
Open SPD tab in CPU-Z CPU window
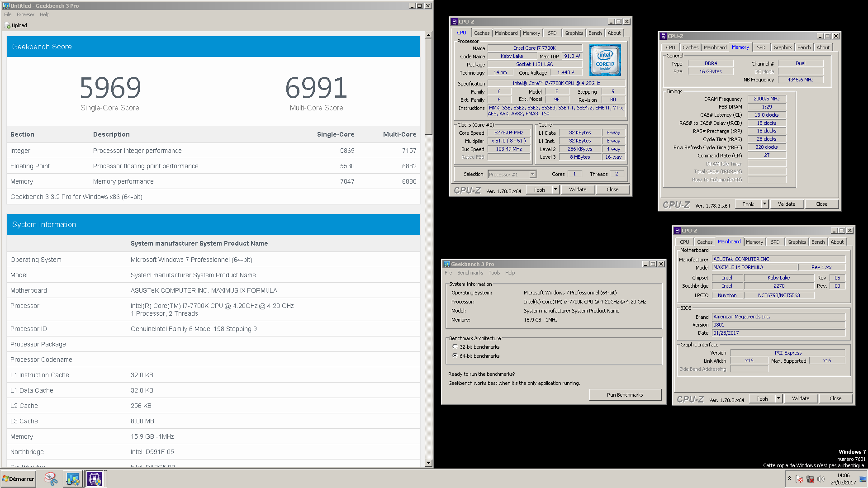click(552, 33)
